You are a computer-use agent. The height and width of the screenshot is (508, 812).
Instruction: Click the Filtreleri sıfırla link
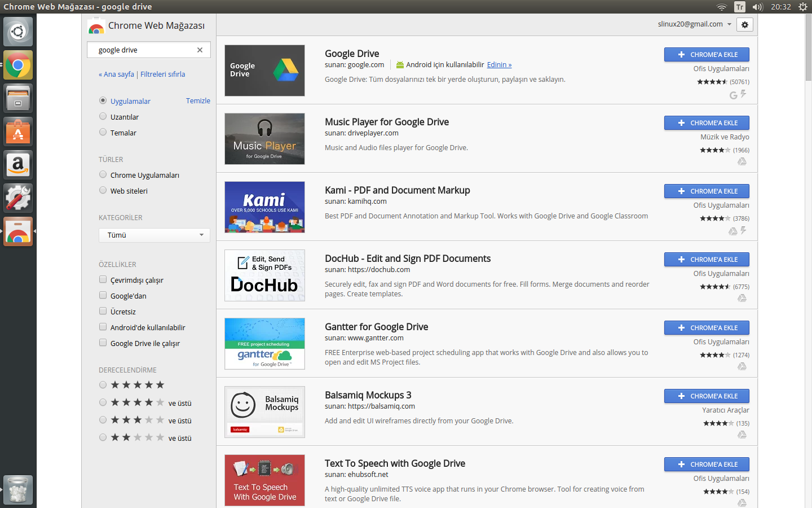click(x=162, y=74)
